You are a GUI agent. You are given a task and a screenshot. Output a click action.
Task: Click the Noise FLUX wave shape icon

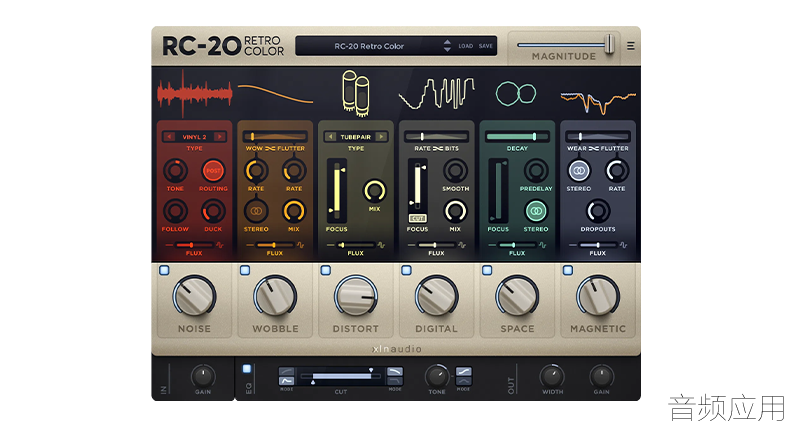(220, 245)
